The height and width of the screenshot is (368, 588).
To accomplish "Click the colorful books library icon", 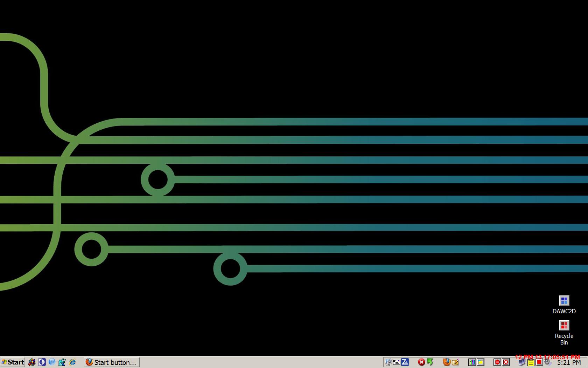I will tap(472, 362).
